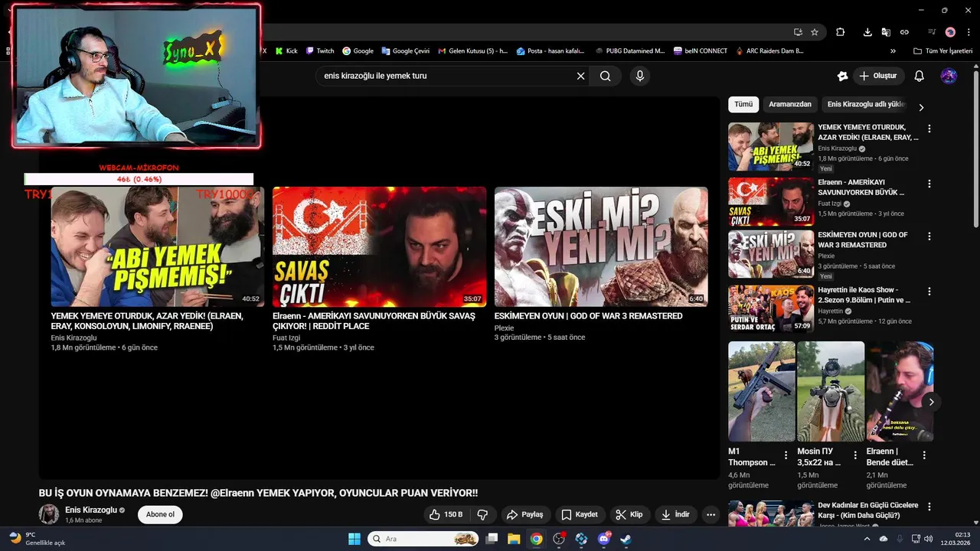The height and width of the screenshot is (551, 980).
Task: Click the magnifier search button
Action: [x=606, y=76]
